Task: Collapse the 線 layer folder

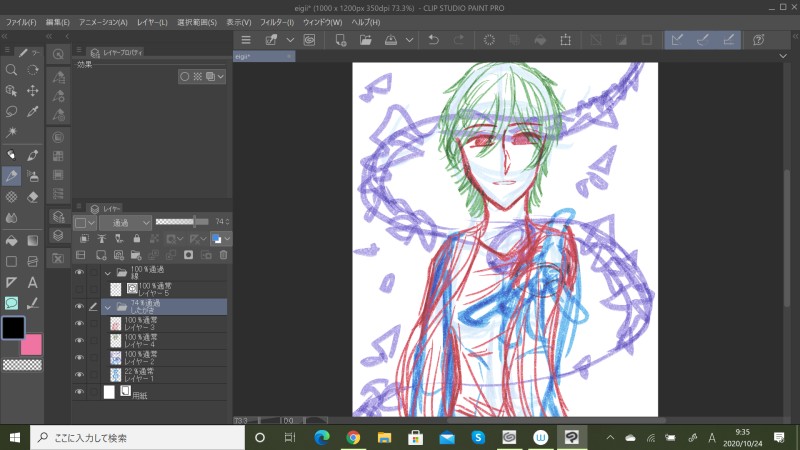Action: pos(108,272)
